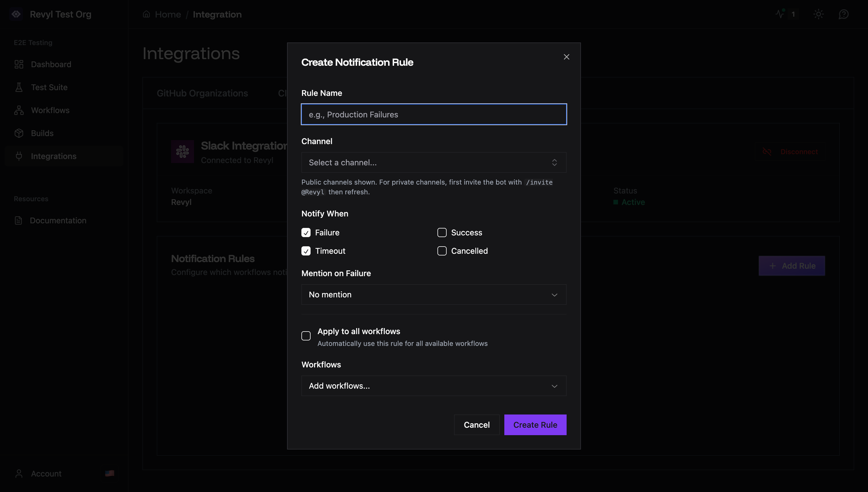Select the Integrations plug icon
The width and height of the screenshot is (868, 492).
click(x=19, y=156)
